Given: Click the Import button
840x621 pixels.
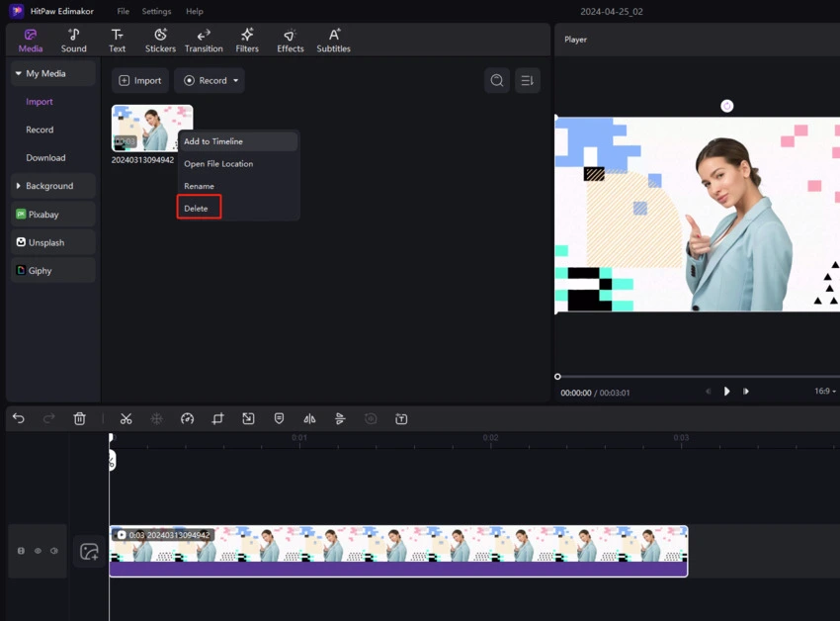Looking at the screenshot, I should (140, 81).
